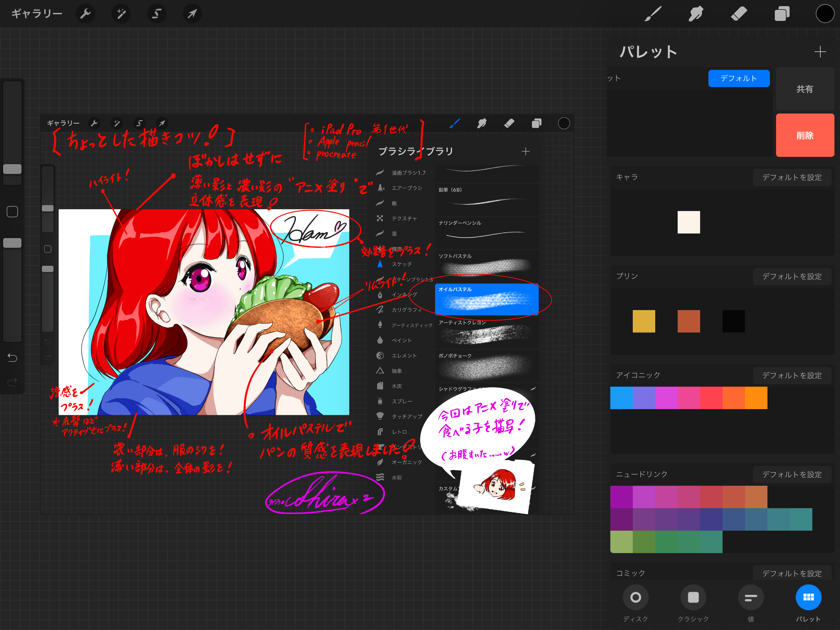Click the blue デフォルト button

pyautogui.click(x=739, y=78)
